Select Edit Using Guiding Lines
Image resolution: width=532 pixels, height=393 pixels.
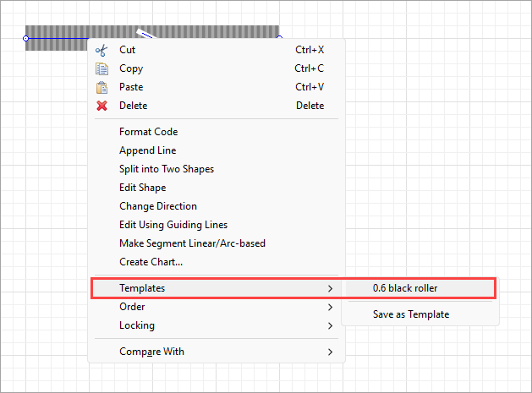tap(173, 225)
